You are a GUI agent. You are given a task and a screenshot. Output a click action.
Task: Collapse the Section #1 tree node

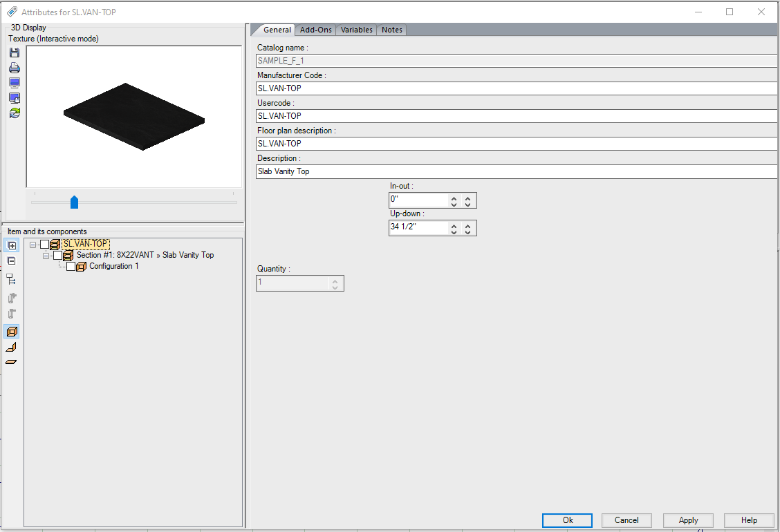46,255
